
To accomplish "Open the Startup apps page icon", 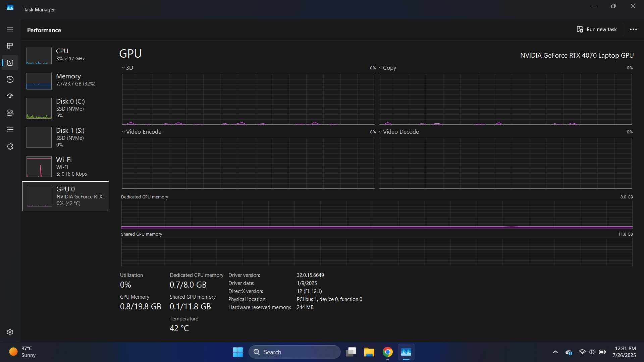I will (10, 96).
